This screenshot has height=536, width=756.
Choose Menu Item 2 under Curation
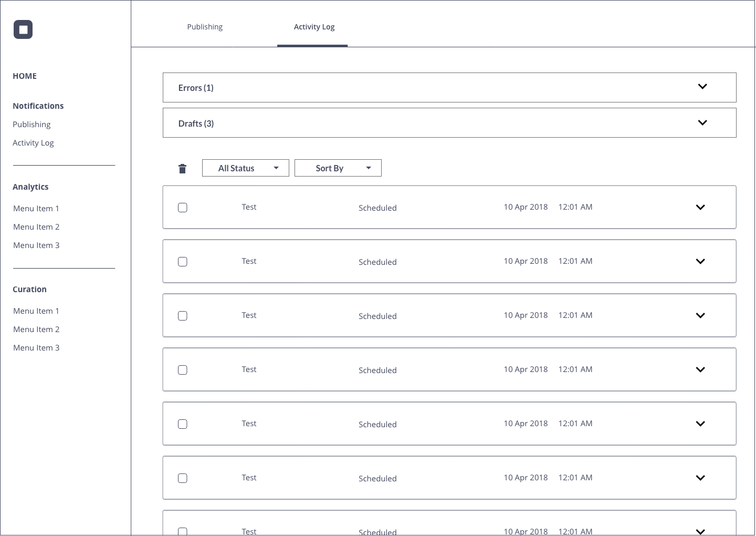(36, 329)
